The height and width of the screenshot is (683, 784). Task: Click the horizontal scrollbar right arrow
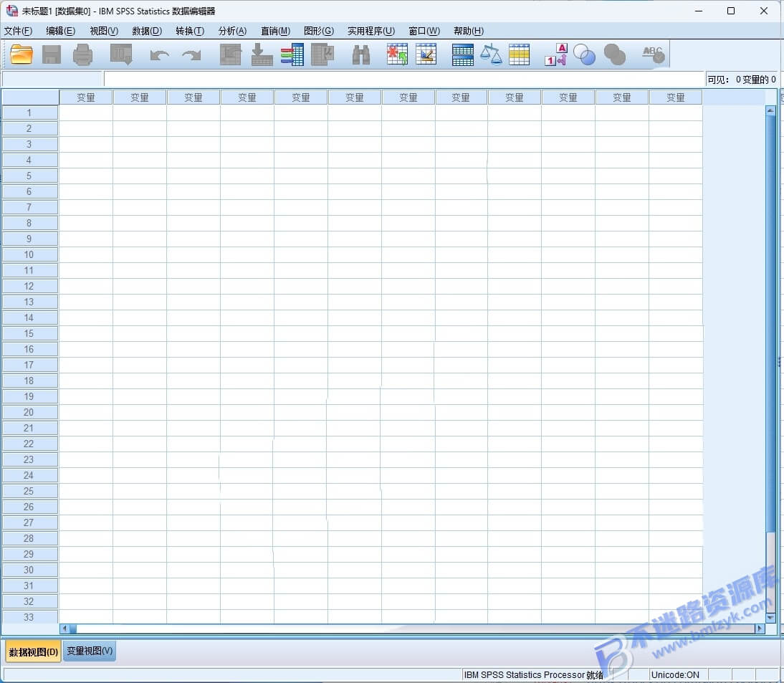[760, 629]
